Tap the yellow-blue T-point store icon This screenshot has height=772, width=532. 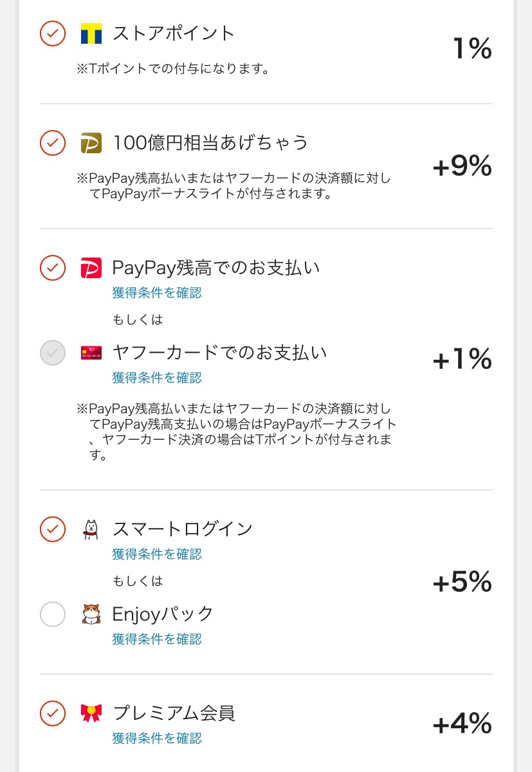tap(91, 33)
